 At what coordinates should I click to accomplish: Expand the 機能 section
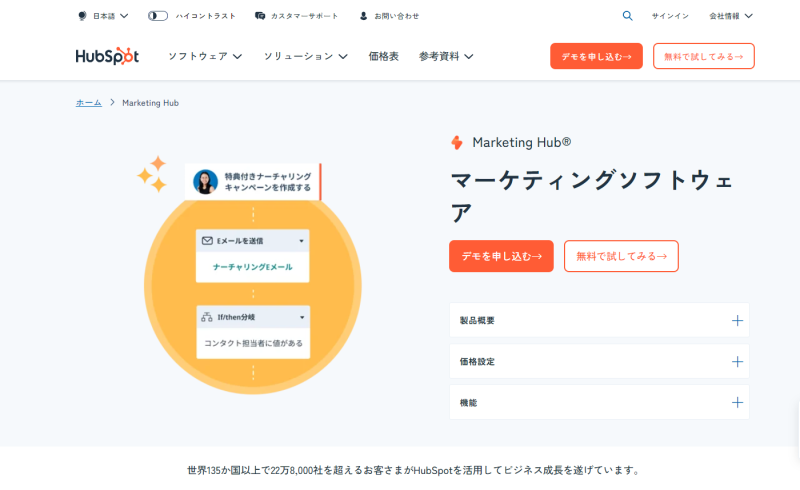[x=599, y=402]
